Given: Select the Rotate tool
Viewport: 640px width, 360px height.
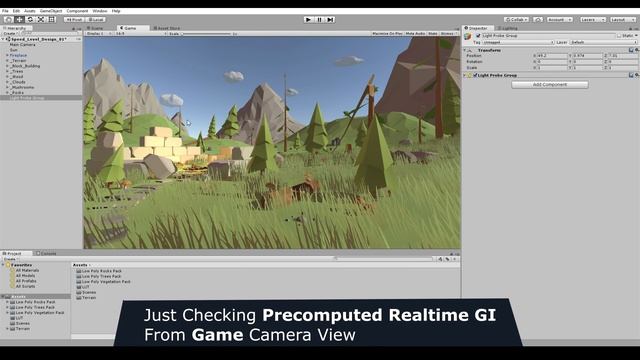Looking at the screenshot, I should click(30, 20).
